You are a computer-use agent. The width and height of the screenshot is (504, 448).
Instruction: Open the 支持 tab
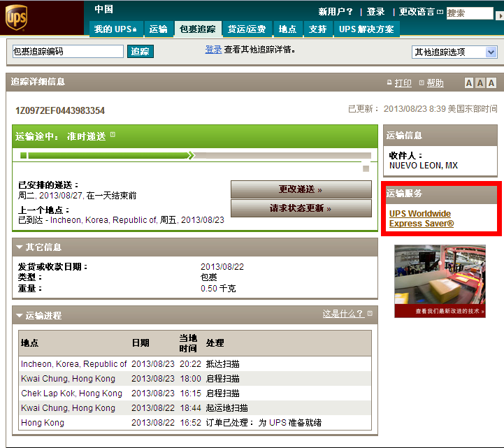tap(317, 29)
